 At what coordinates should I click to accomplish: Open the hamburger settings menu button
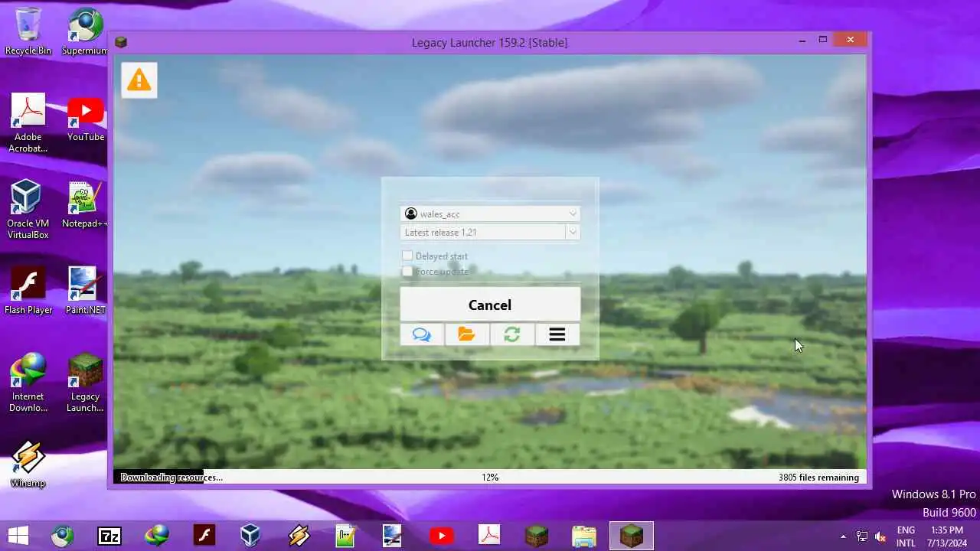point(557,334)
